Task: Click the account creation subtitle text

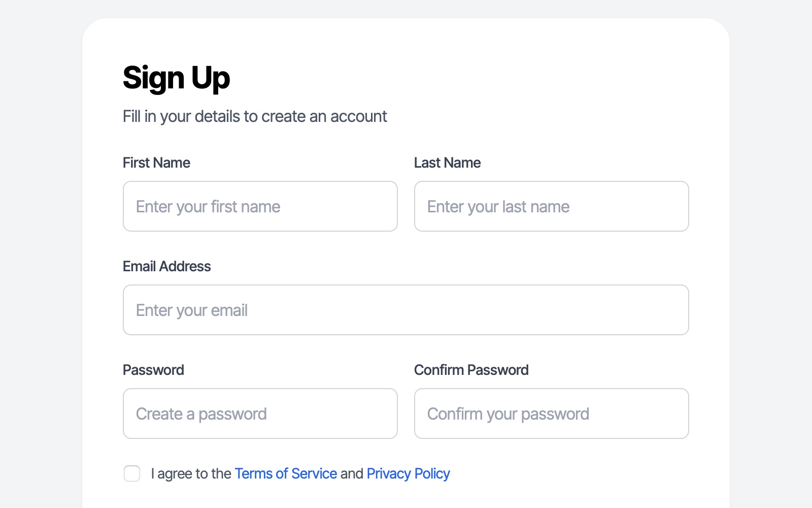Action: coord(255,116)
